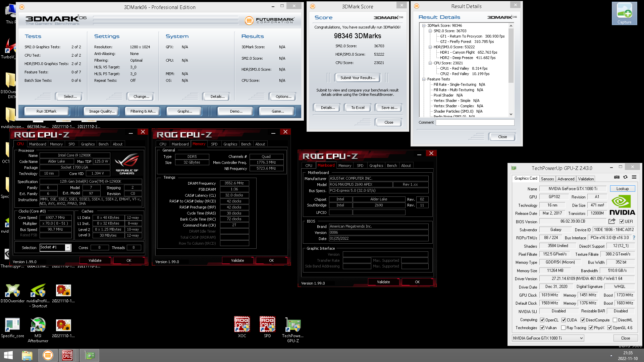The width and height of the screenshot is (644, 362).
Task: Open Bench tab in CPU-Z processor window
Action: [x=103, y=144]
